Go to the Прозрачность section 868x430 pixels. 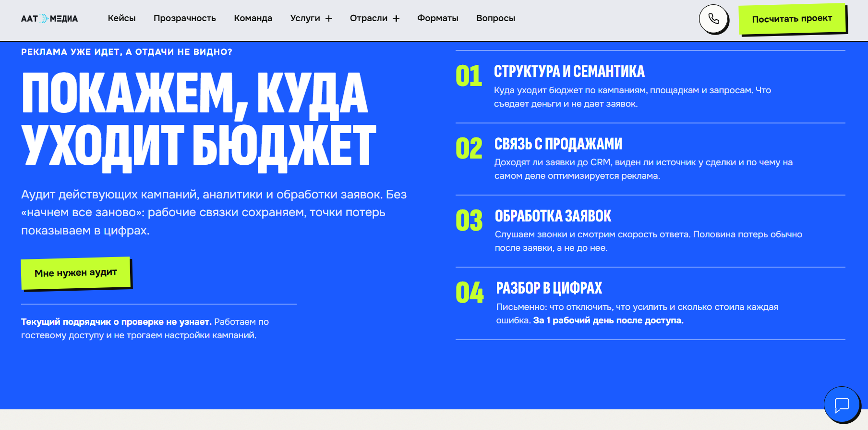[185, 18]
